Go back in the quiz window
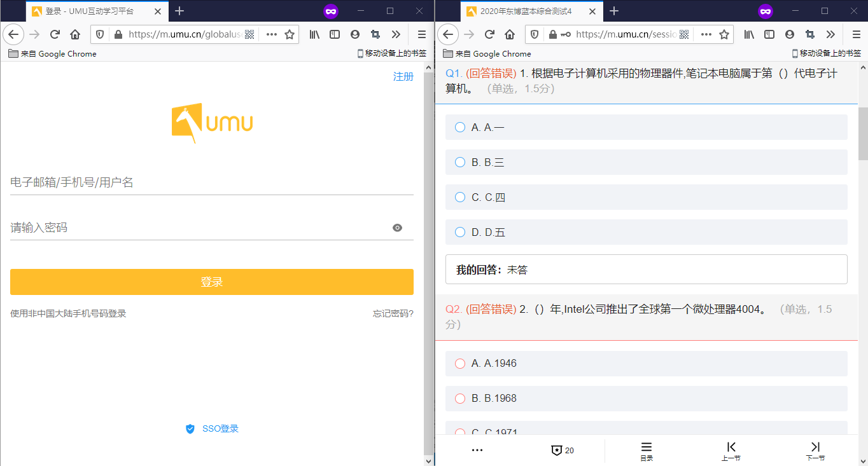 448,35
